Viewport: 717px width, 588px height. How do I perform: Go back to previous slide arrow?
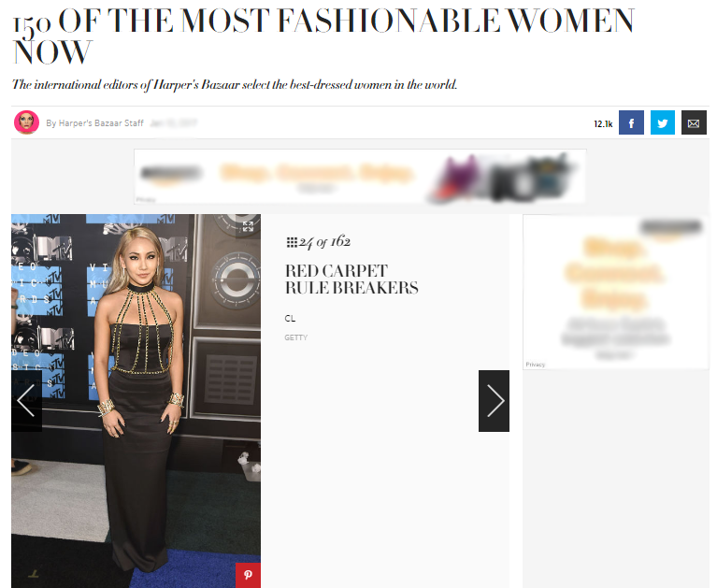(26, 401)
